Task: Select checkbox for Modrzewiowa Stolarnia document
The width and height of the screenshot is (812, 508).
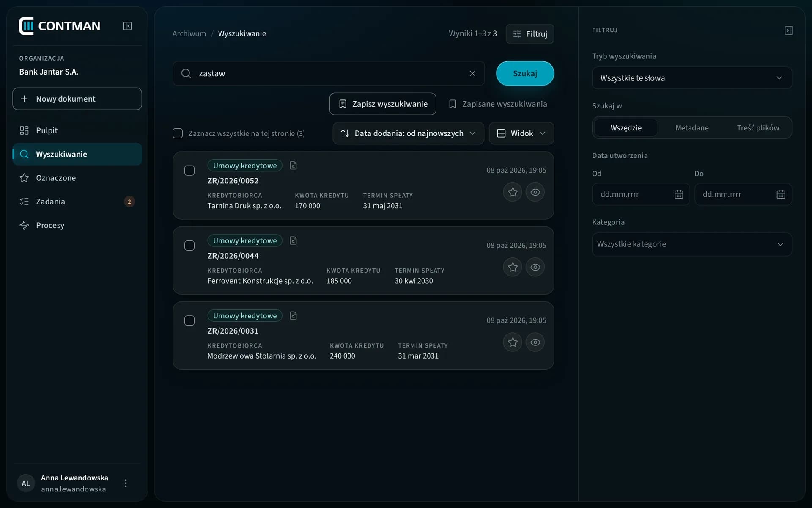Action: (x=189, y=320)
